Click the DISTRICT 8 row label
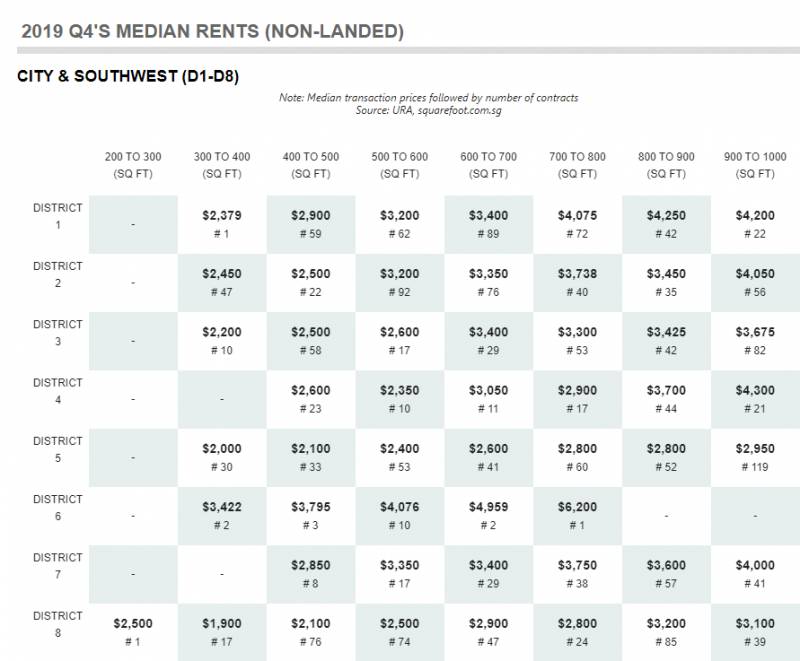Image resolution: width=800 pixels, height=661 pixels. [x=58, y=623]
